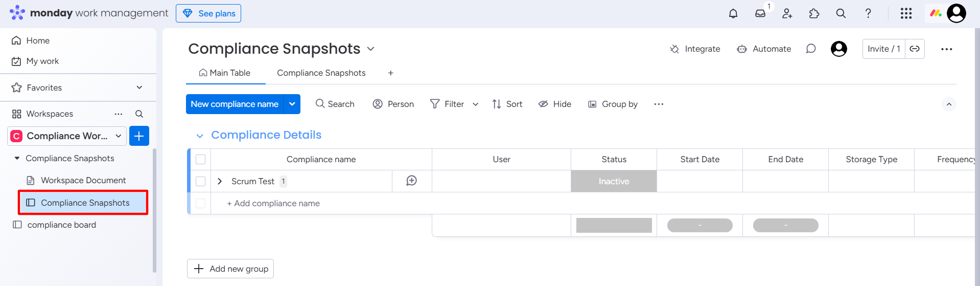Click the sidebar vertical scrollbar
Screen dimensions: 980x286
click(x=154, y=210)
